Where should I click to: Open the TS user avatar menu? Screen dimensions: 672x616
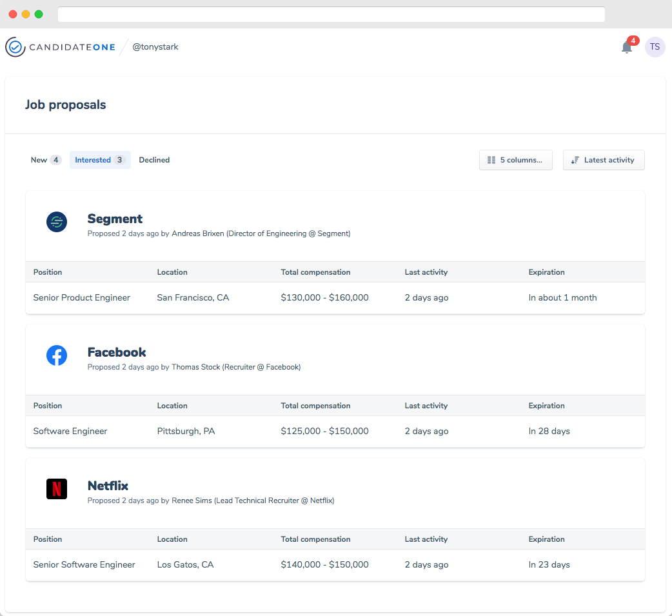click(655, 46)
